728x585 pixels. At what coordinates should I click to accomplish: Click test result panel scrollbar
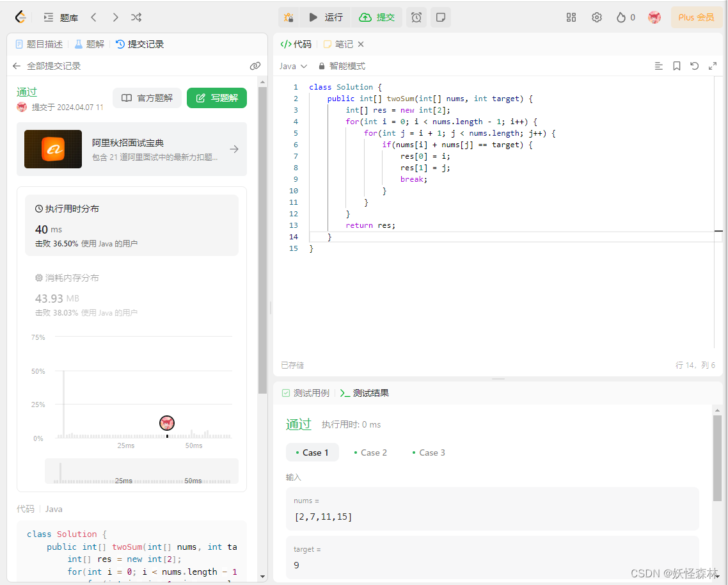717,458
